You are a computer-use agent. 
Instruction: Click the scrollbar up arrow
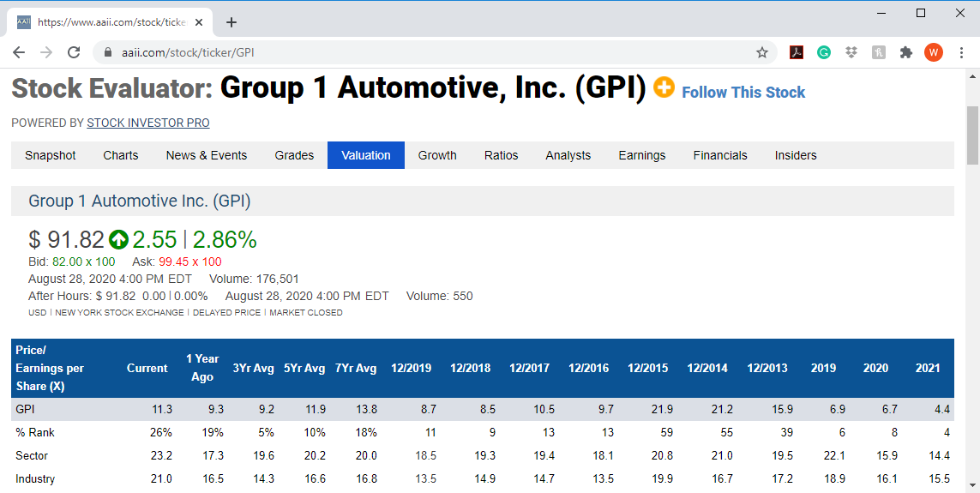(972, 76)
